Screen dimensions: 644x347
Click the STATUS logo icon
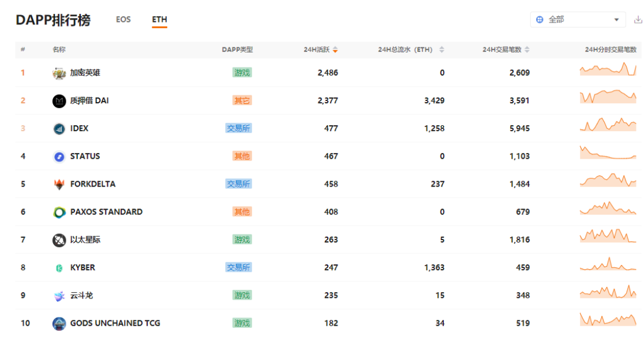coord(59,156)
